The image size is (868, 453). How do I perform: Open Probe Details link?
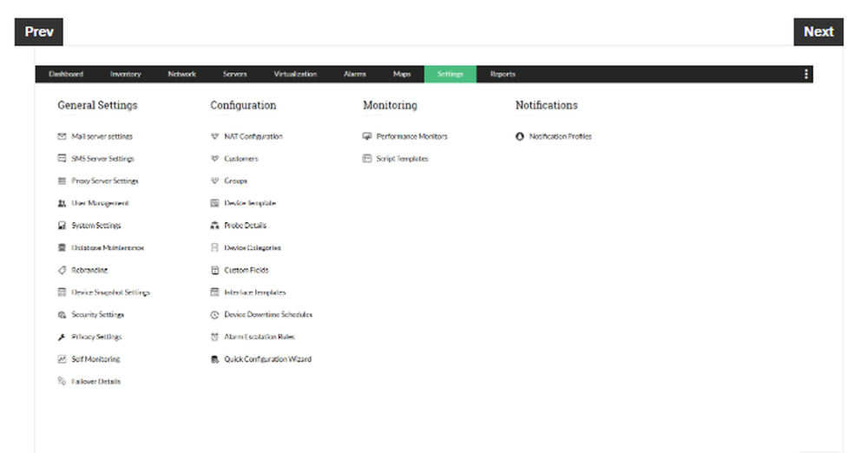246,226
